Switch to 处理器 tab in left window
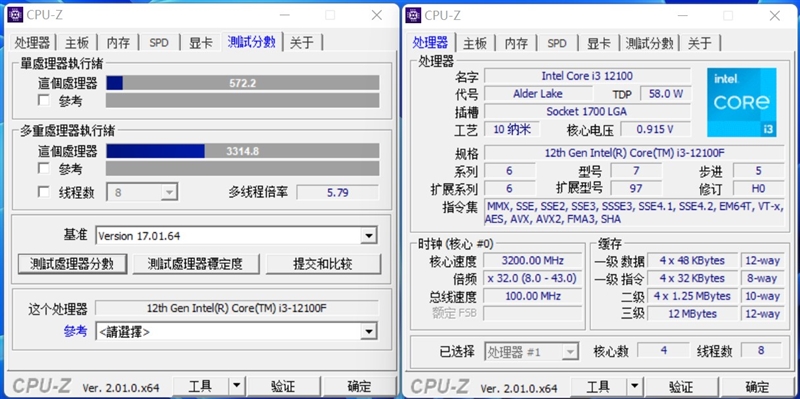This screenshot has width=800, height=399. (x=32, y=43)
